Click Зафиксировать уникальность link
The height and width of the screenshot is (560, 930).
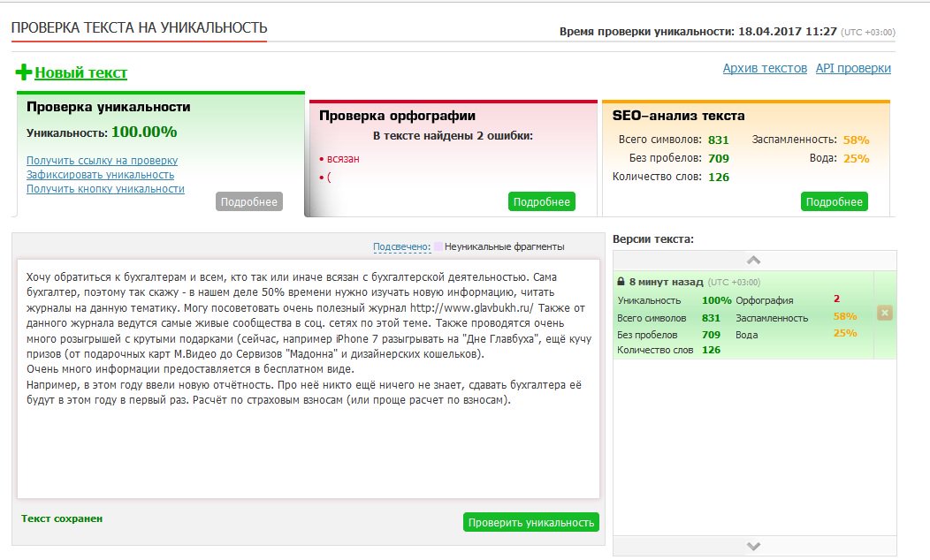100,175
